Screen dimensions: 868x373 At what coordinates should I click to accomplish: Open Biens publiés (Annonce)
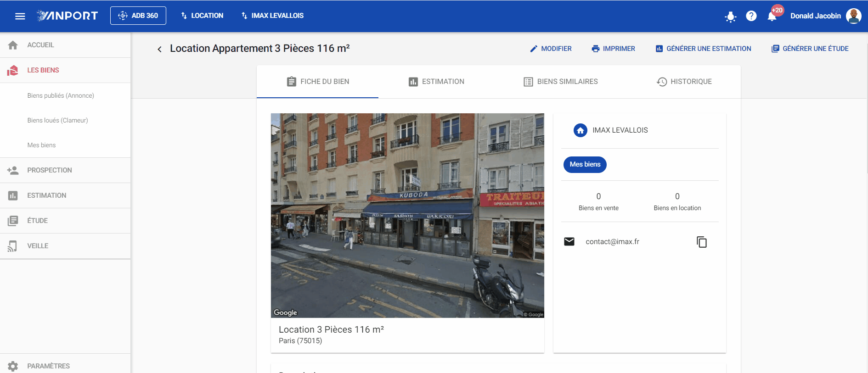point(61,95)
